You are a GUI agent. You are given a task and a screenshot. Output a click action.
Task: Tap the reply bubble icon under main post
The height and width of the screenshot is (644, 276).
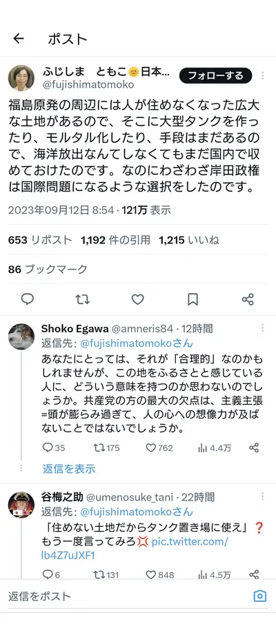tap(27, 299)
